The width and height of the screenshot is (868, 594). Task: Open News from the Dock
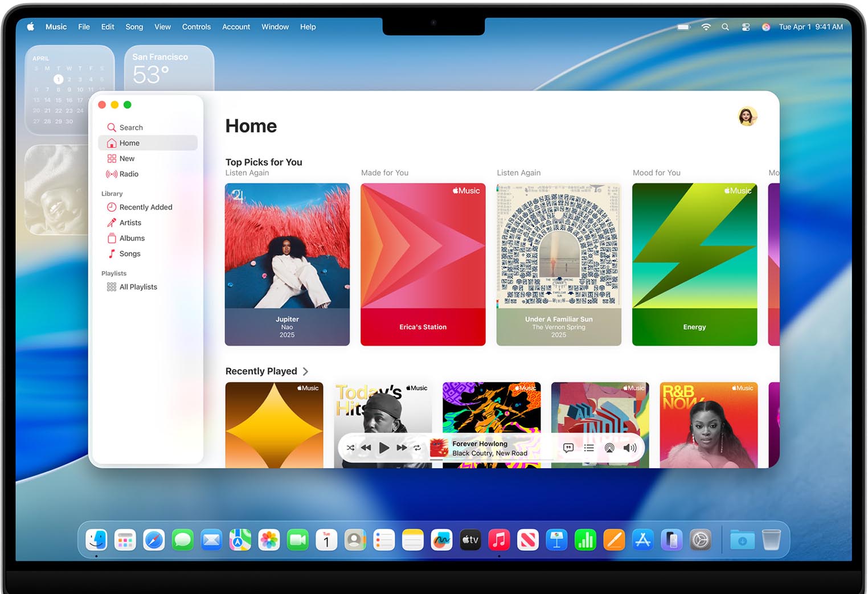528,539
